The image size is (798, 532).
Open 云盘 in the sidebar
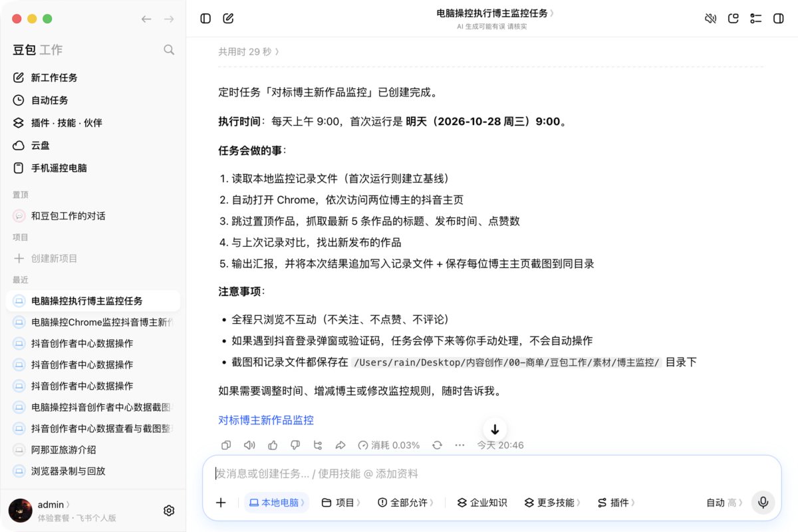(93, 146)
